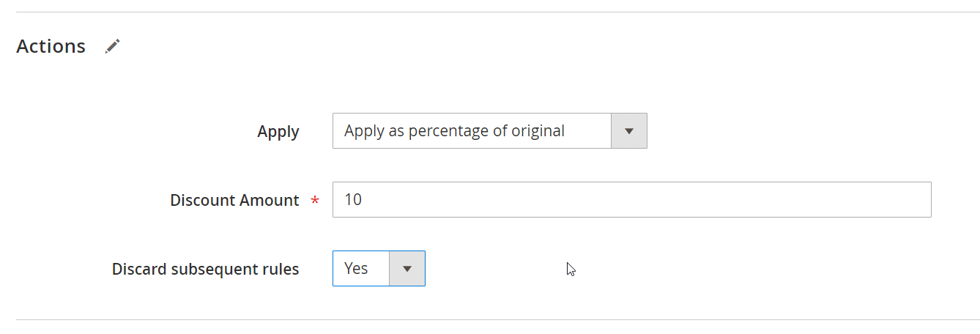Click the arrow button on the Discard dropdown
This screenshot has width=980, height=334.
(407, 269)
